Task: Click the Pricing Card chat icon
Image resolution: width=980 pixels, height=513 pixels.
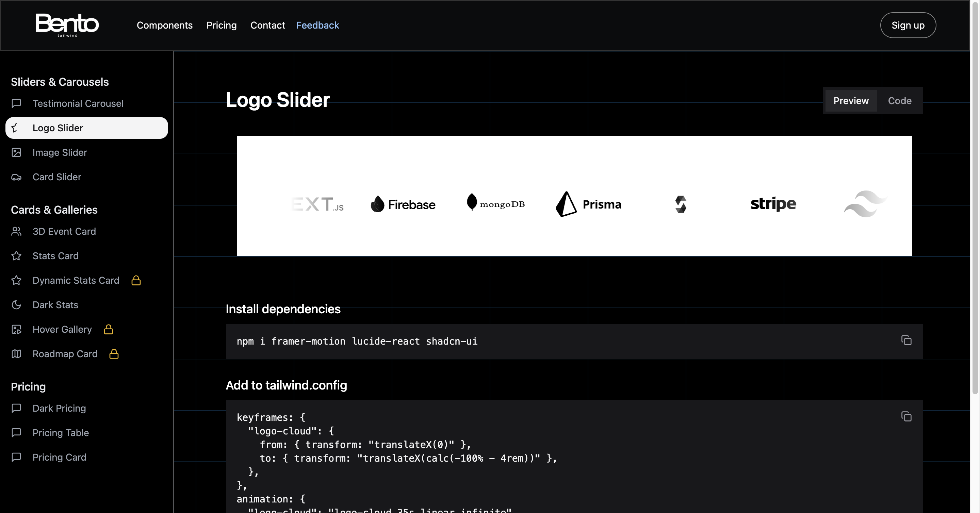Action: pos(16,458)
